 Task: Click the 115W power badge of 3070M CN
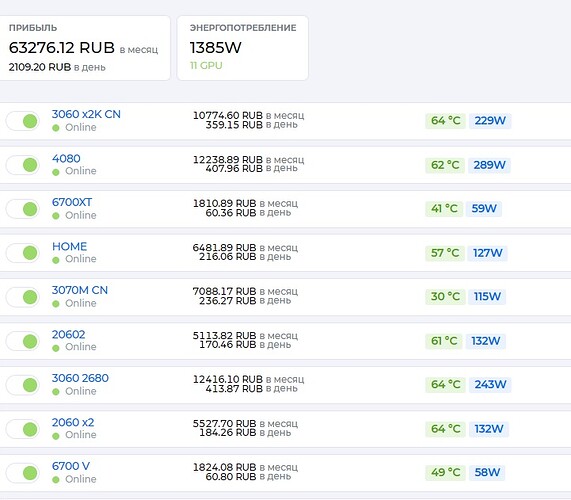click(487, 296)
